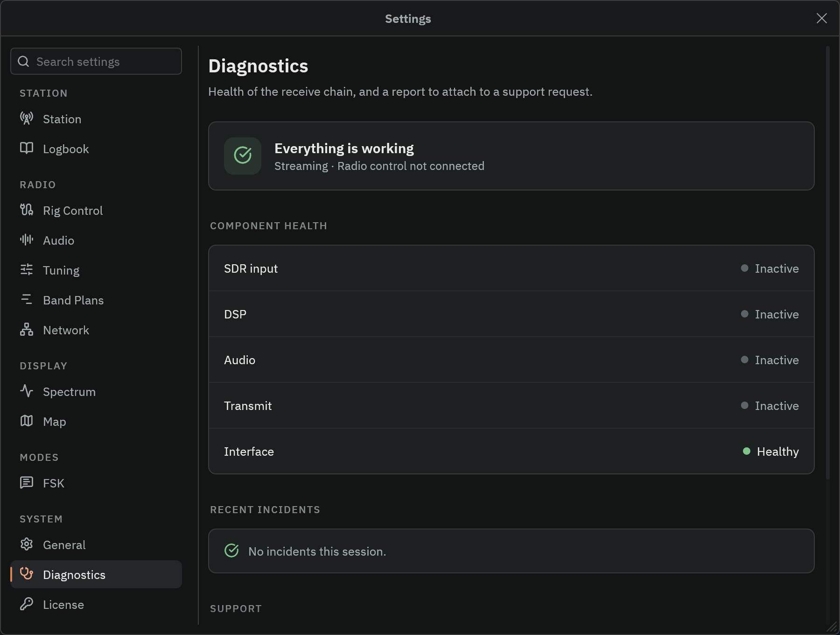This screenshot has width=840, height=635.
Task: Click the Inactive status for SDR input
Action: point(770,268)
